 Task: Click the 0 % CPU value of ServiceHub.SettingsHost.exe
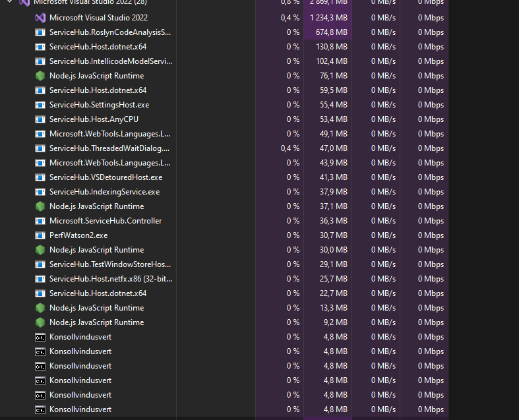coord(293,105)
